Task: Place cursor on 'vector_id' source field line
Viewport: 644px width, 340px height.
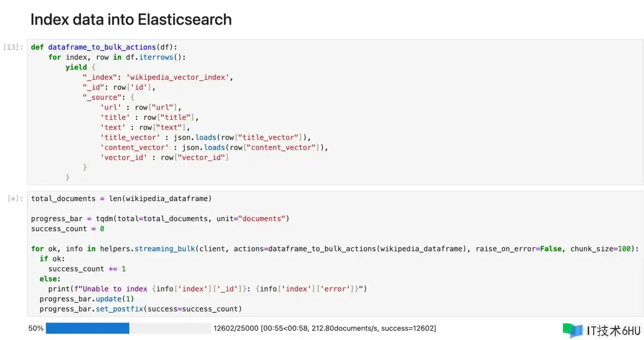Action: (x=165, y=158)
